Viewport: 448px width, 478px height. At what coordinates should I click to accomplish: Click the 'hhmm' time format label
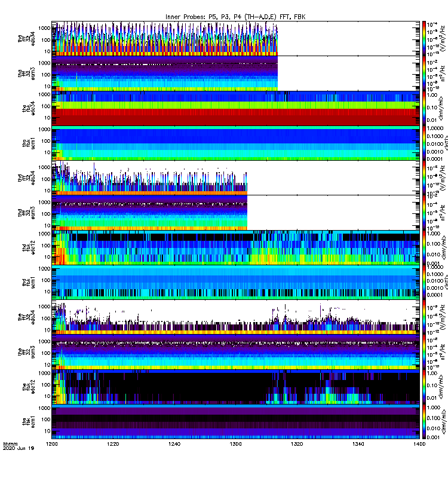tap(10, 444)
